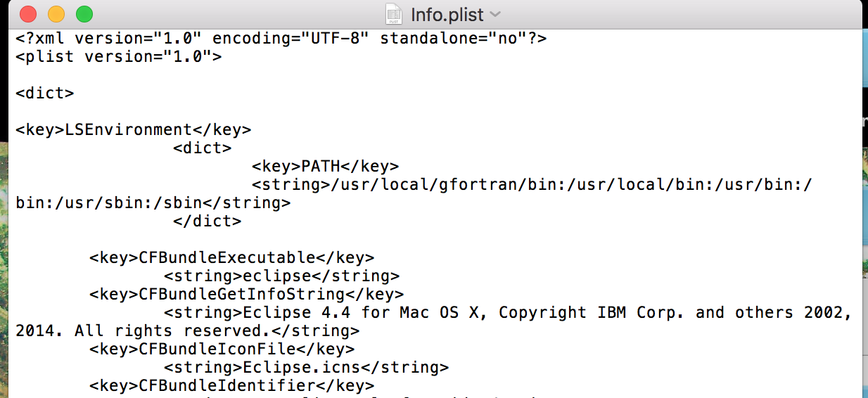Viewport: 868px width, 398px height.
Task: Click the Info.plist window title text
Action: [447, 15]
